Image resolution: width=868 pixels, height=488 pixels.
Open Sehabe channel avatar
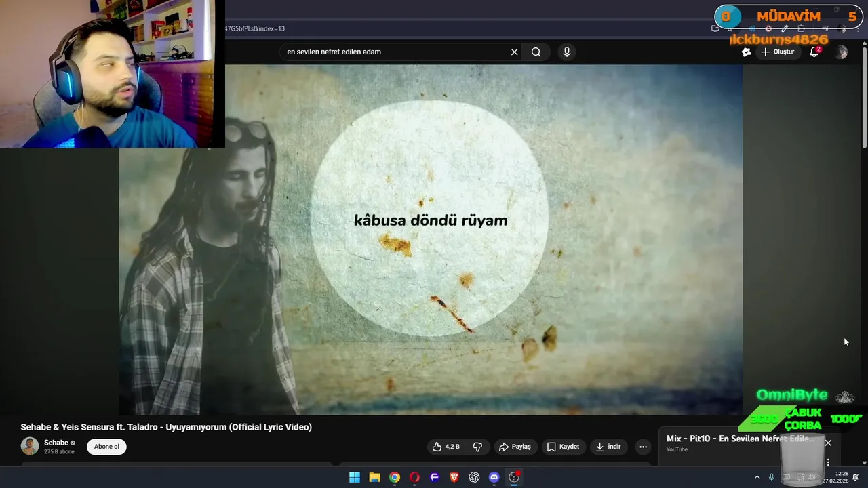coord(30,446)
